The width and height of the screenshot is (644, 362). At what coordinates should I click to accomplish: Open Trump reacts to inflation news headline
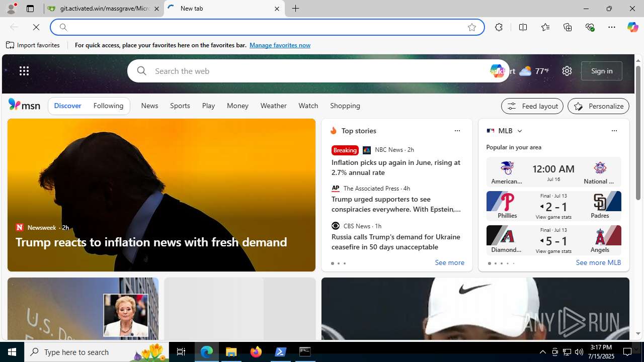(x=151, y=242)
